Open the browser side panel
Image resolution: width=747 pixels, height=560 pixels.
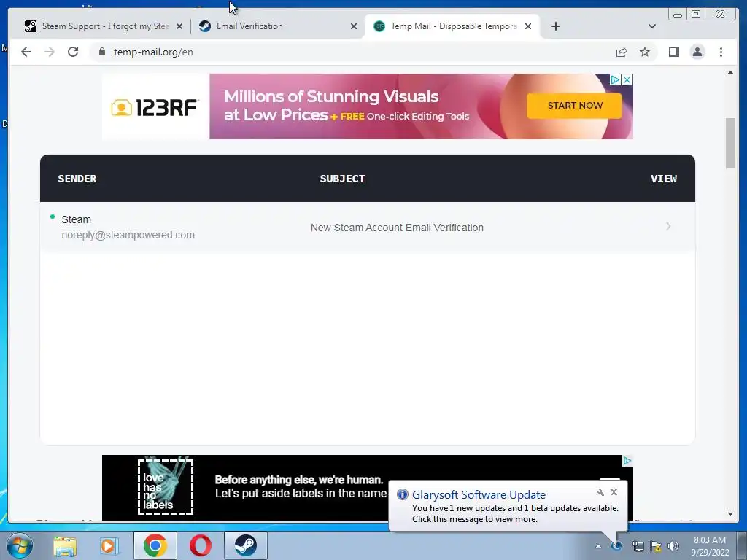673,52
